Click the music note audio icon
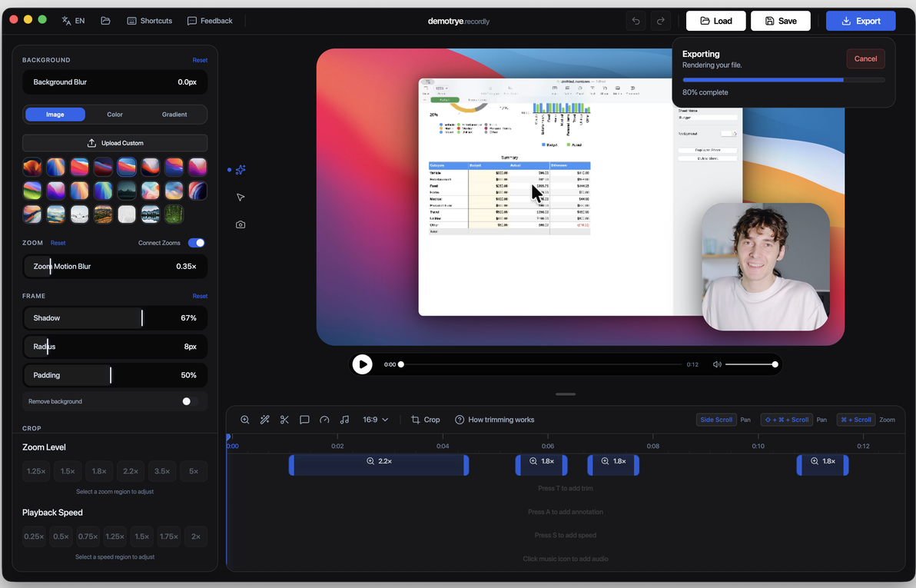The height and width of the screenshot is (588, 916). pos(344,420)
